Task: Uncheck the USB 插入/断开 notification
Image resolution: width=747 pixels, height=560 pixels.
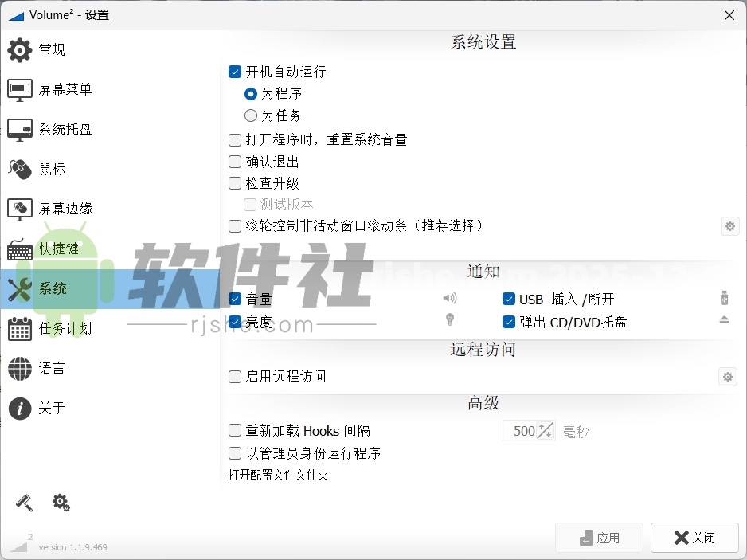Action: [508, 299]
